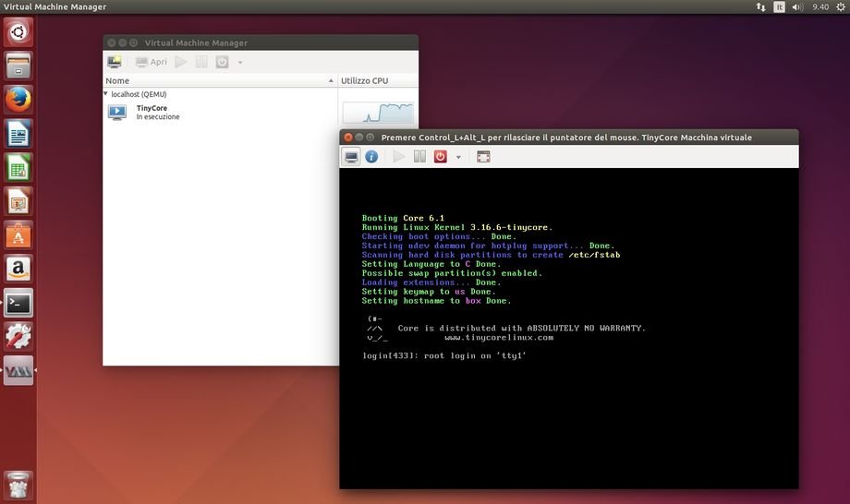Collapse the localhost (QEMU) connection

(x=106, y=94)
